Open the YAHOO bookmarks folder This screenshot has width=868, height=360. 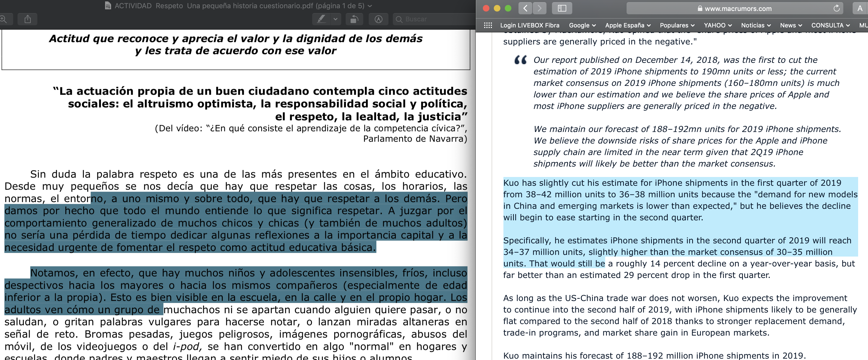point(717,25)
